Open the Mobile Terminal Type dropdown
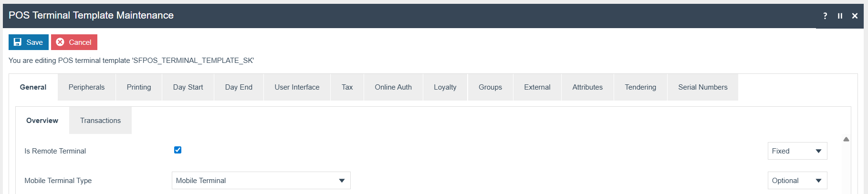The image size is (868, 194). (x=261, y=181)
